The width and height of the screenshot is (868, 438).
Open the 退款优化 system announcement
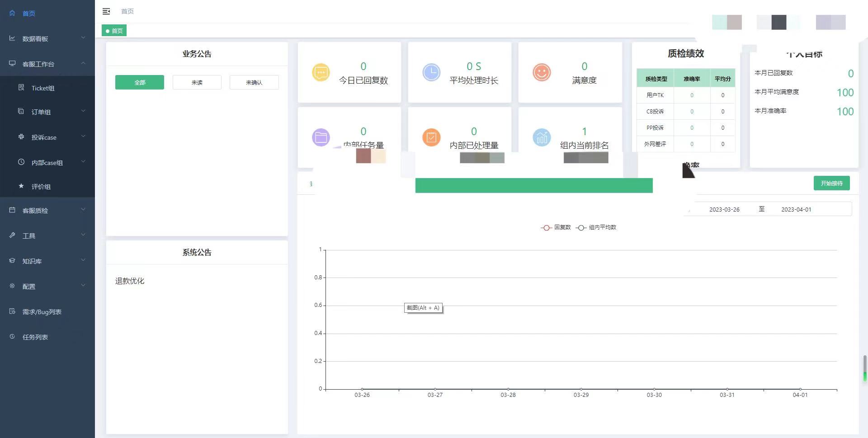130,281
